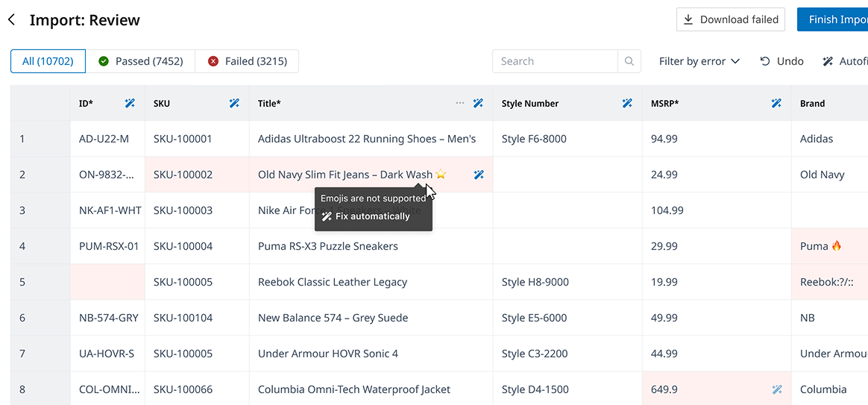Viewport: 868px width, 405px height.
Task: Focus the Search input field
Action: [555, 61]
